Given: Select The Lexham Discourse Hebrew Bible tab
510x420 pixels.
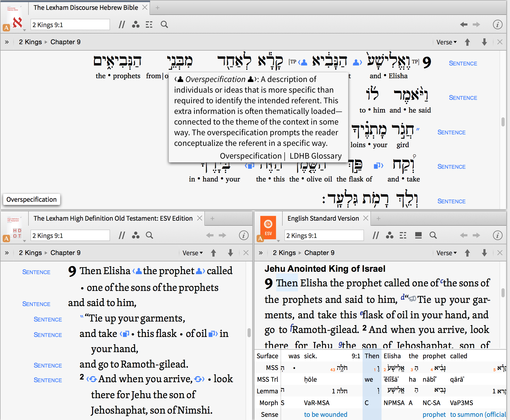Looking at the screenshot, I should click(86, 8).
